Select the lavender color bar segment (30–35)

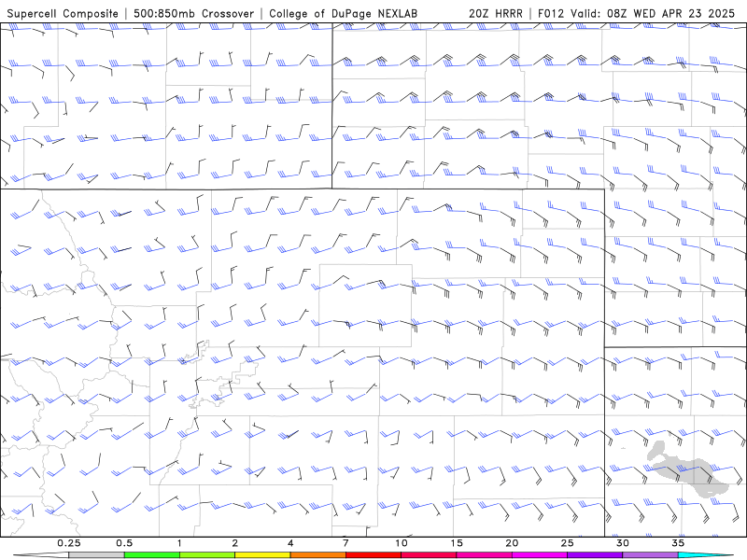(x=650, y=555)
